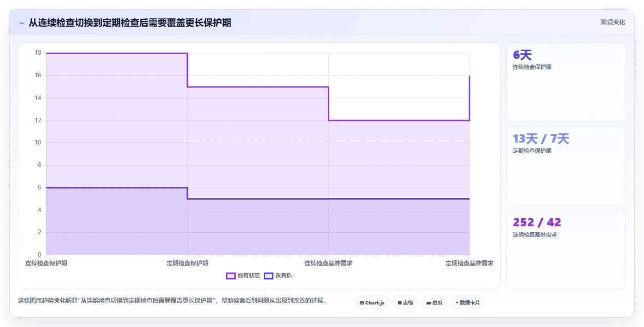Select the 进度 tag
Viewport: 644px width, 327px height.
coord(434,303)
